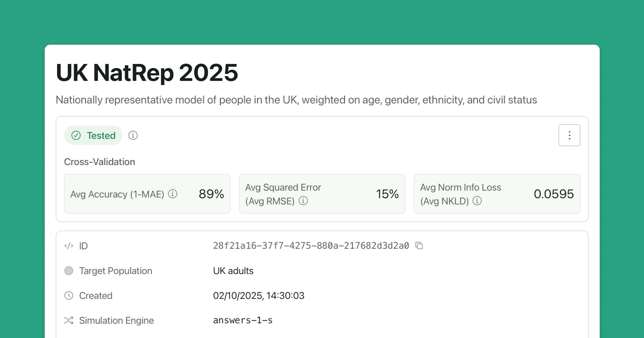This screenshot has width=644, height=338.
Task: Click the green Tested status badge
Action: click(93, 135)
